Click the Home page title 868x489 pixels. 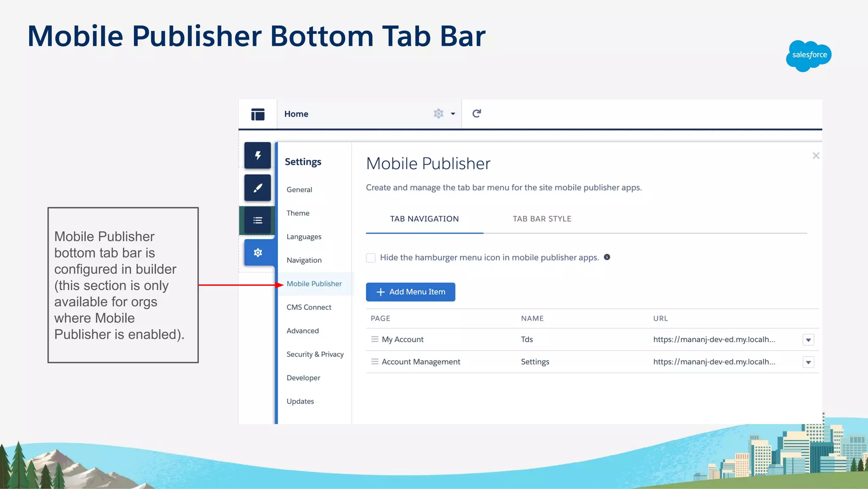coord(296,114)
